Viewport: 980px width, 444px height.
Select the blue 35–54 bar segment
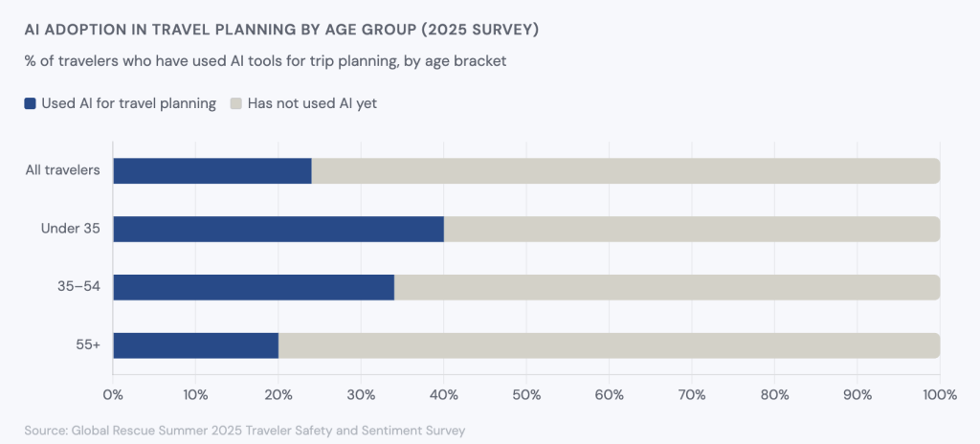[254, 287]
